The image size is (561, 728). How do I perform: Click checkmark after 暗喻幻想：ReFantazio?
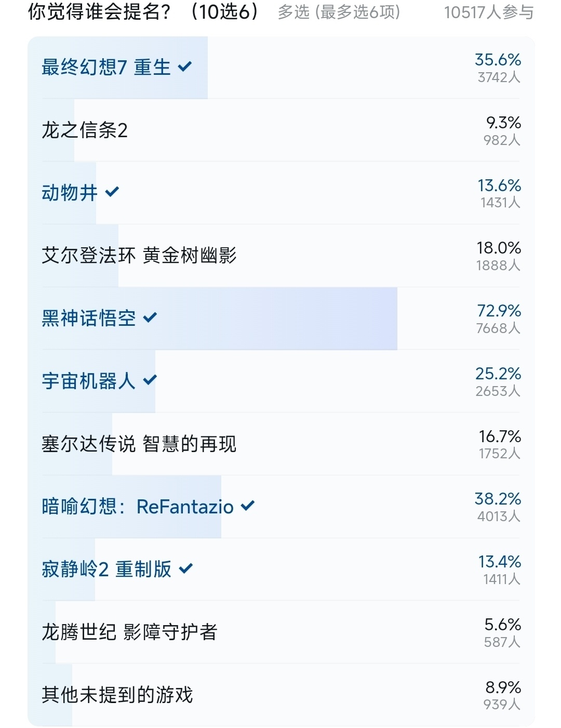(248, 506)
